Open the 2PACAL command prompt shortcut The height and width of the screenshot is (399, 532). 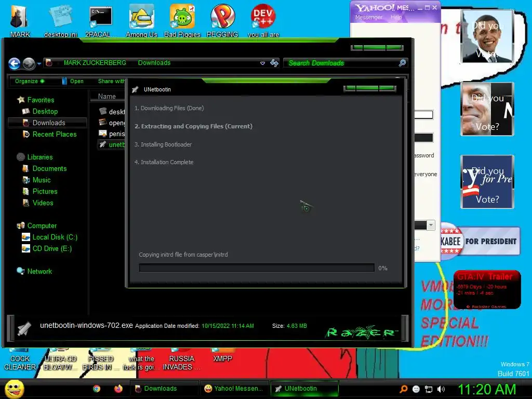101,20
